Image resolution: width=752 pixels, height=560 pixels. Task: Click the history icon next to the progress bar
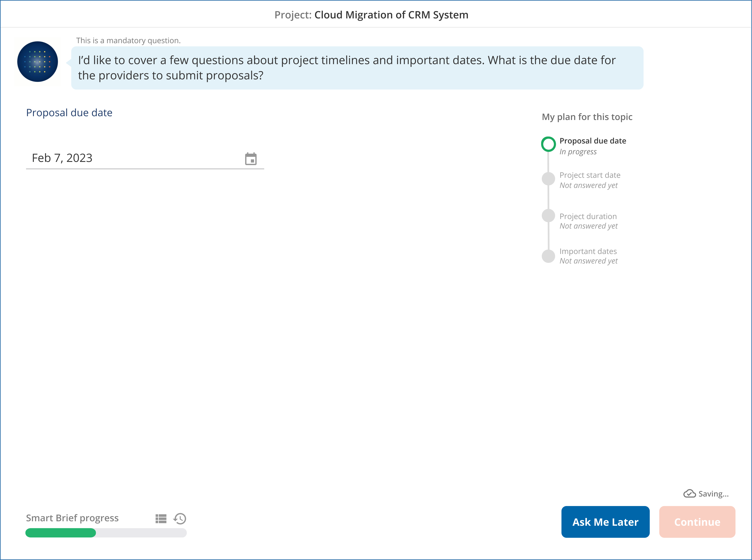[180, 519]
